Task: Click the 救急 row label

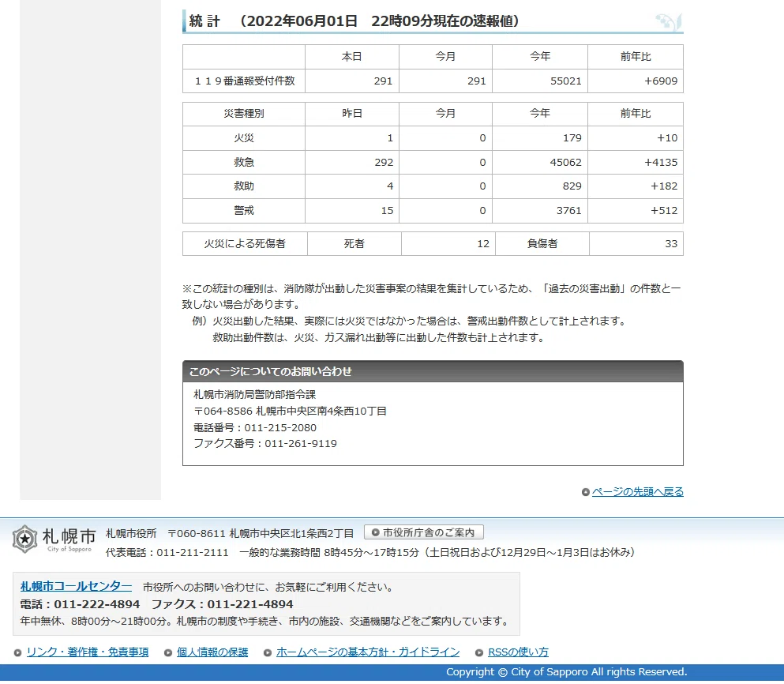Action: [x=244, y=162]
